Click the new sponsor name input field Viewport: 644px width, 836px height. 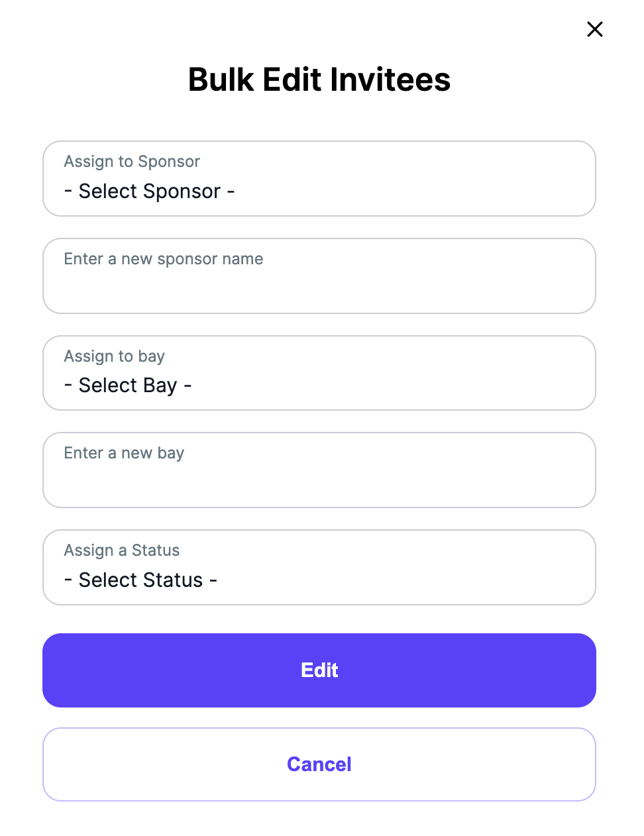pyautogui.click(x=319, y=276)
